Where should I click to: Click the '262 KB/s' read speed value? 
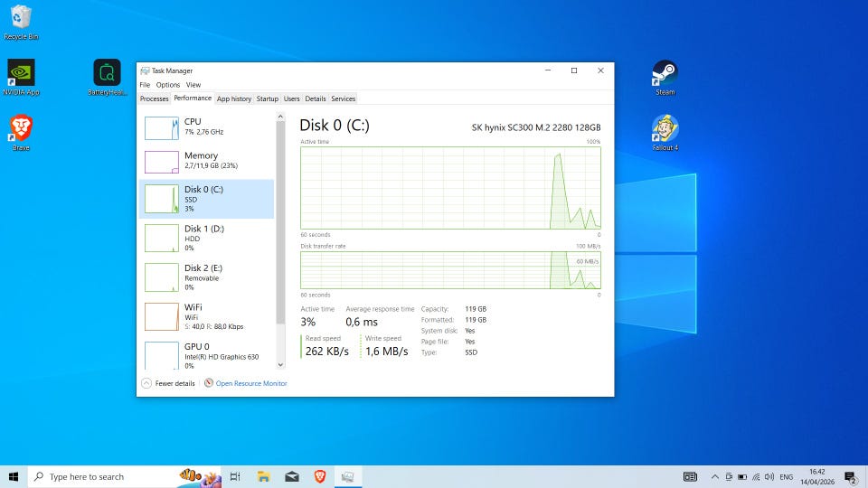[327, 352]
